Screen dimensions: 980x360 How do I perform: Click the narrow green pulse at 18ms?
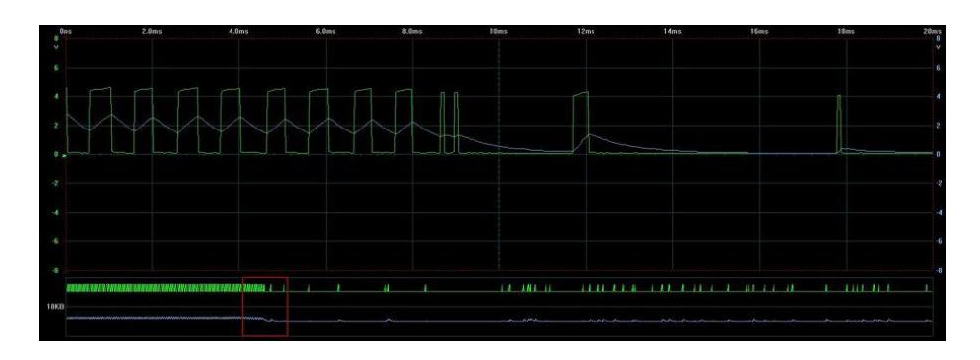[839, 124]
